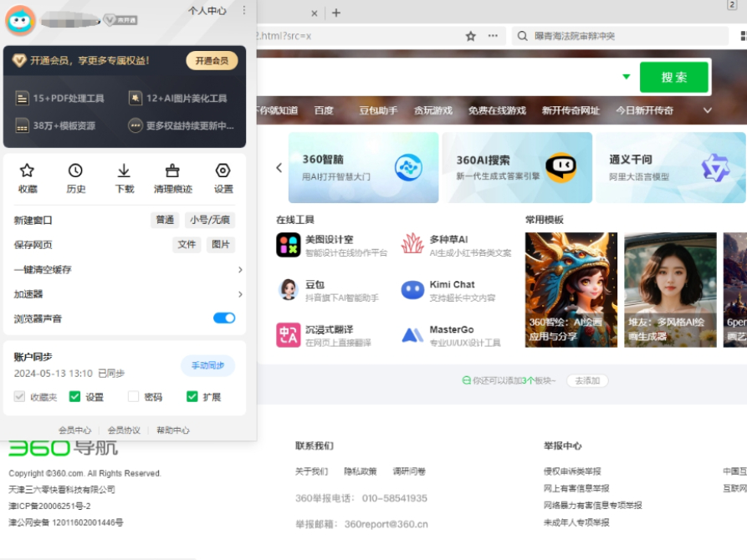The image size is (747, 560).
Task: Click 12+AI图片美化工具 icon
Action: pos(136,98)
